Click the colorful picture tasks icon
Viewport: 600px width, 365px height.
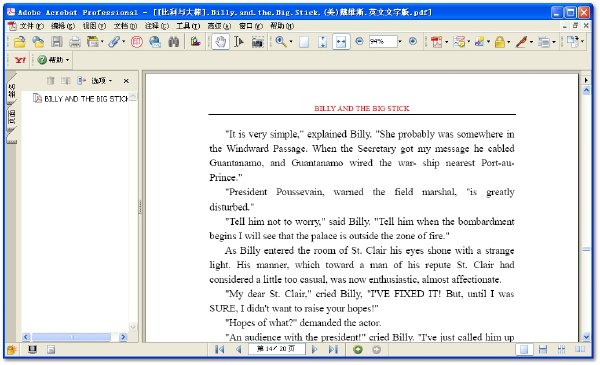click(196, 41)
